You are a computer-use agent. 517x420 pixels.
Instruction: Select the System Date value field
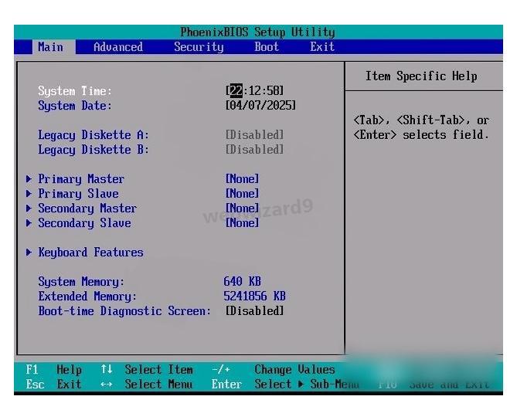(x=260, y=106)
